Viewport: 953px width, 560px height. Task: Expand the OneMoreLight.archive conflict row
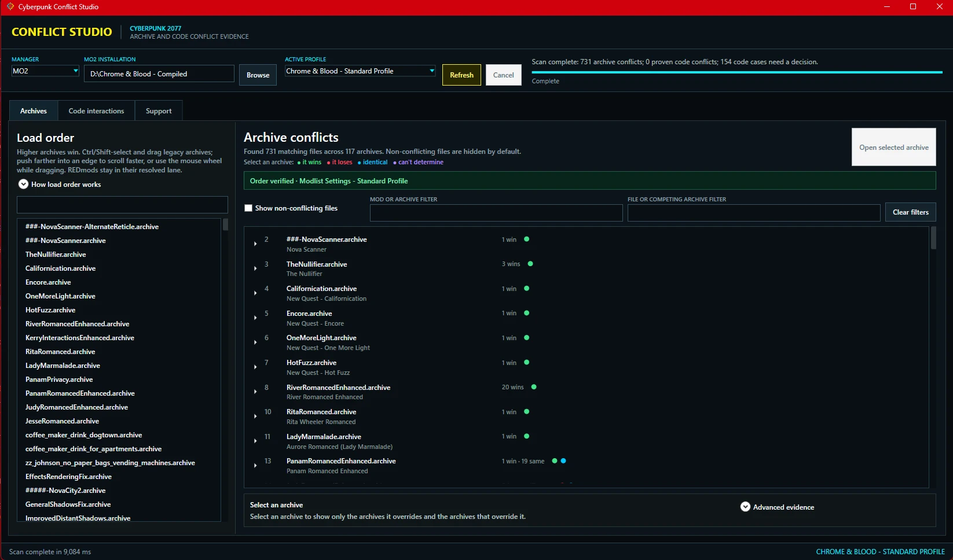[x=255, y=342]
